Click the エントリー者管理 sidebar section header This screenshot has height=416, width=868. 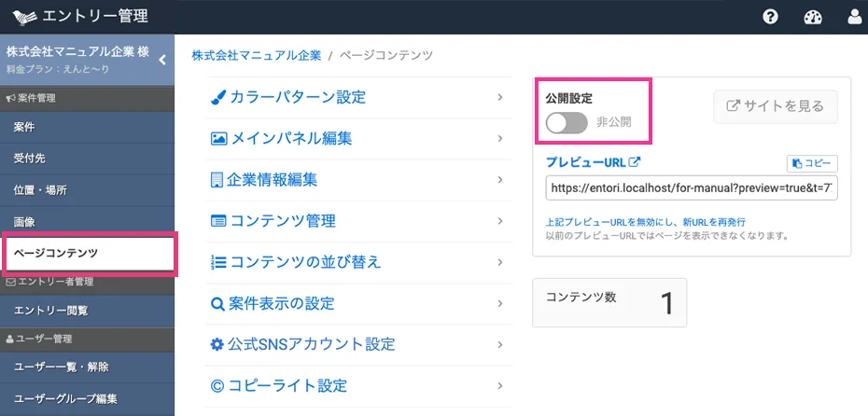[87, 282]
